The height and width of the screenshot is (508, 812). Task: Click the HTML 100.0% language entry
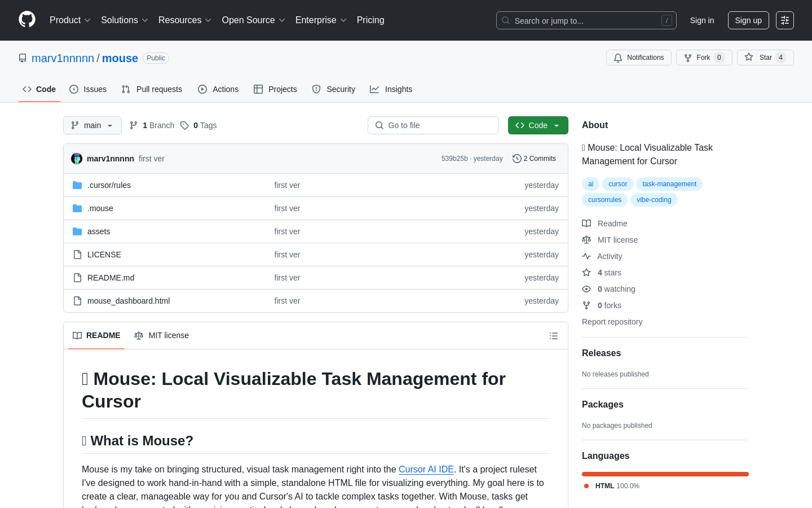pos(612,486)
